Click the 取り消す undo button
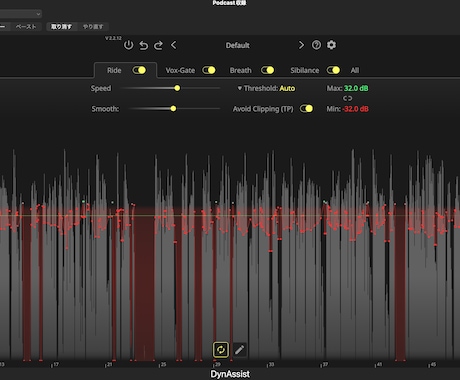The width and height of the screenshot is (460, 380). (61, 27)
